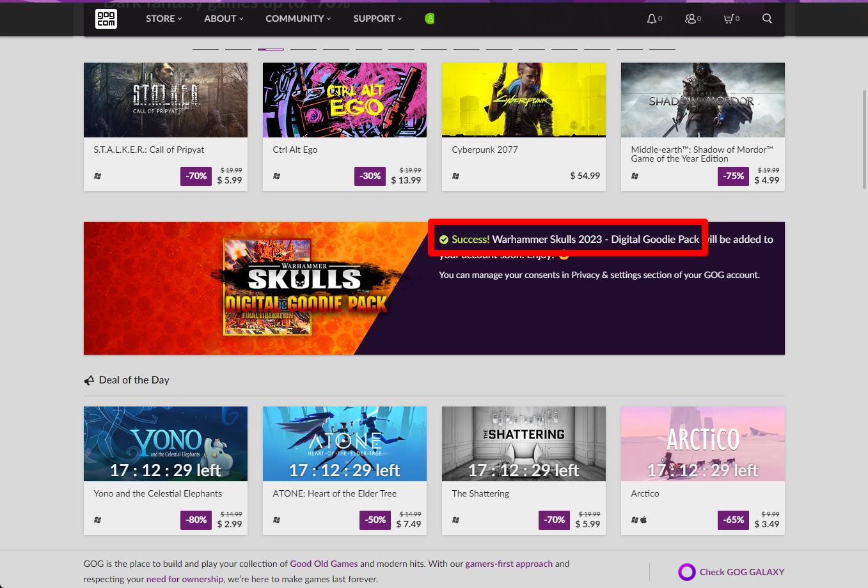Image resolution: width=868 pixels, height=588 pixels.
Task: Open Yono and the Celestial Elephants thumbnail
Action: tap(166, 444)
